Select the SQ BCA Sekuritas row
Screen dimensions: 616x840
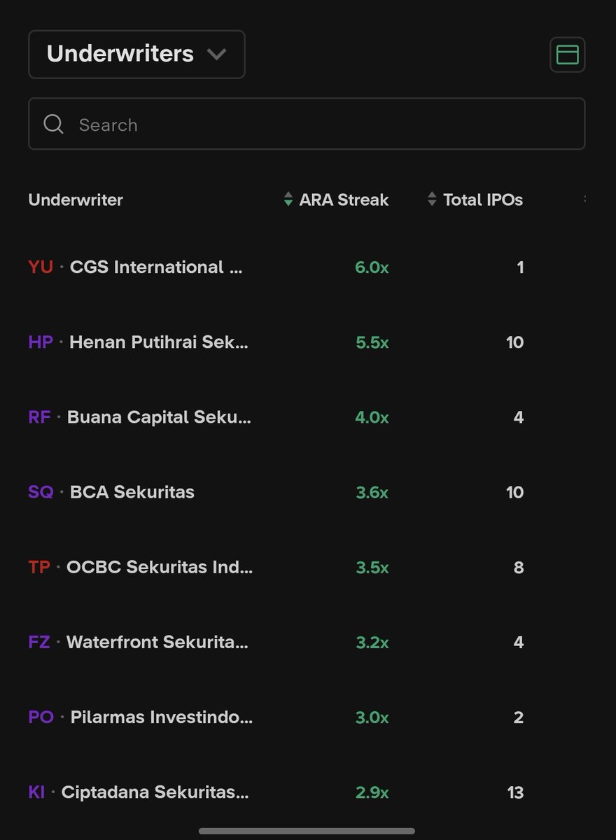click(x=307, y=491)
